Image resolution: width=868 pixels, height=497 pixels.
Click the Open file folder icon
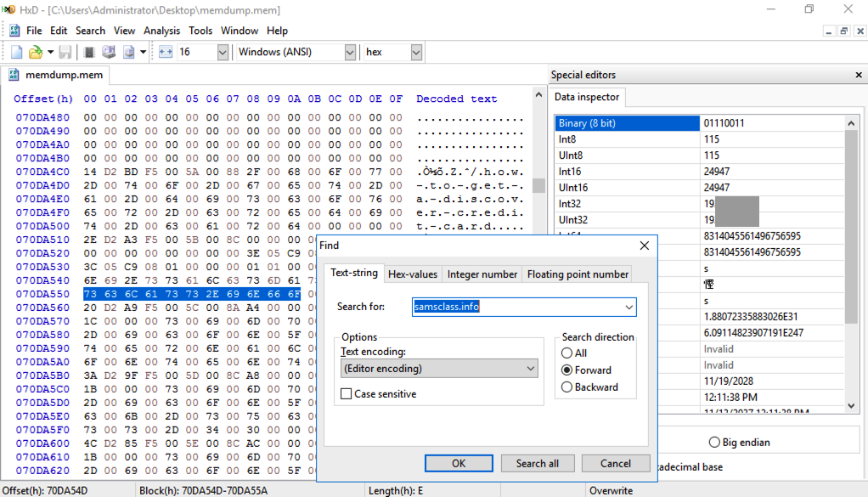point(36,52)
